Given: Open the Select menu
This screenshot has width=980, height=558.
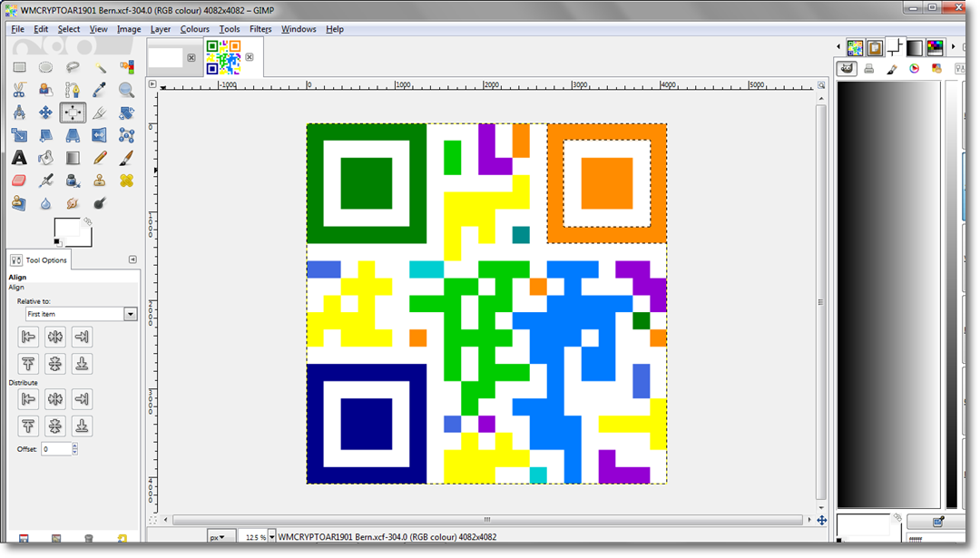Looking at the screenshot, I should click(69, 29).
